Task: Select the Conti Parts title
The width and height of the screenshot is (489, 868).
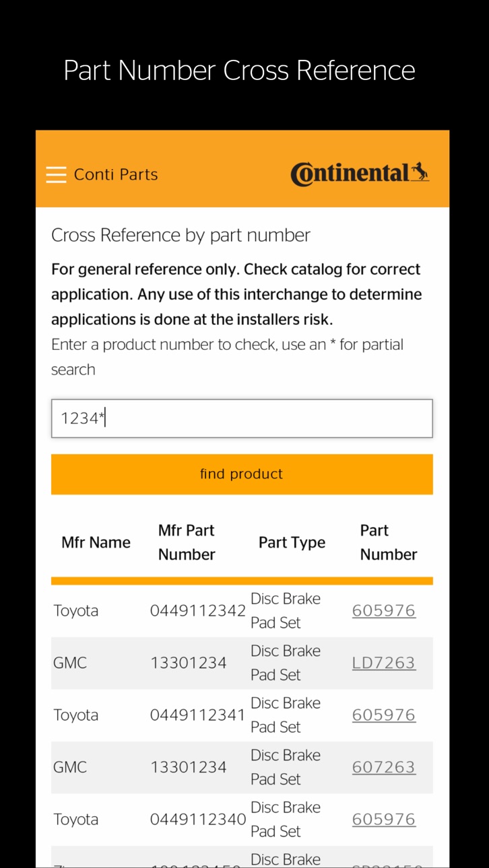Action: 116,174
